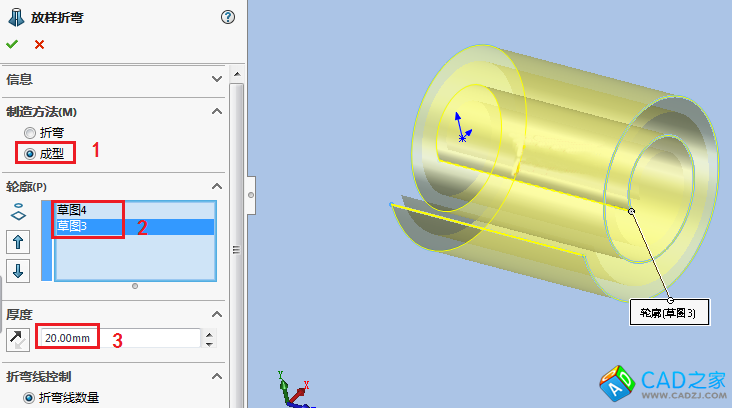This screenshot has width=732, height=408.
Task: Click the thickness 20.00mm input field
Action: tap(118, 339)
